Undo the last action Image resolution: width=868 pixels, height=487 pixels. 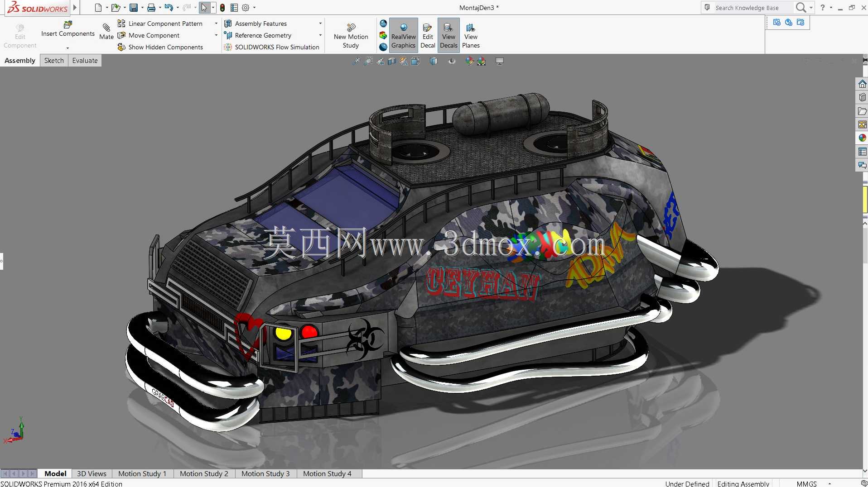pyautogui.click(x=169, y=8)
